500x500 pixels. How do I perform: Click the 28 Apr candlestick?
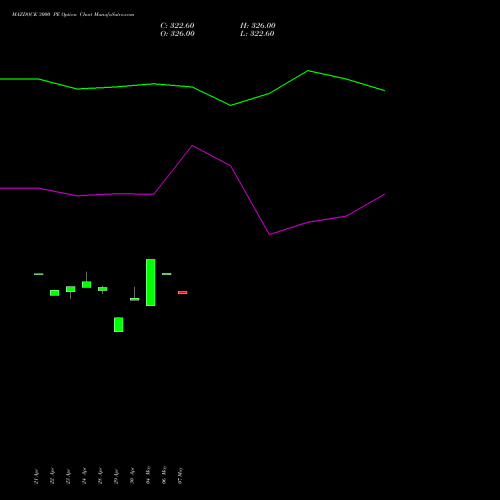[103, 289]
